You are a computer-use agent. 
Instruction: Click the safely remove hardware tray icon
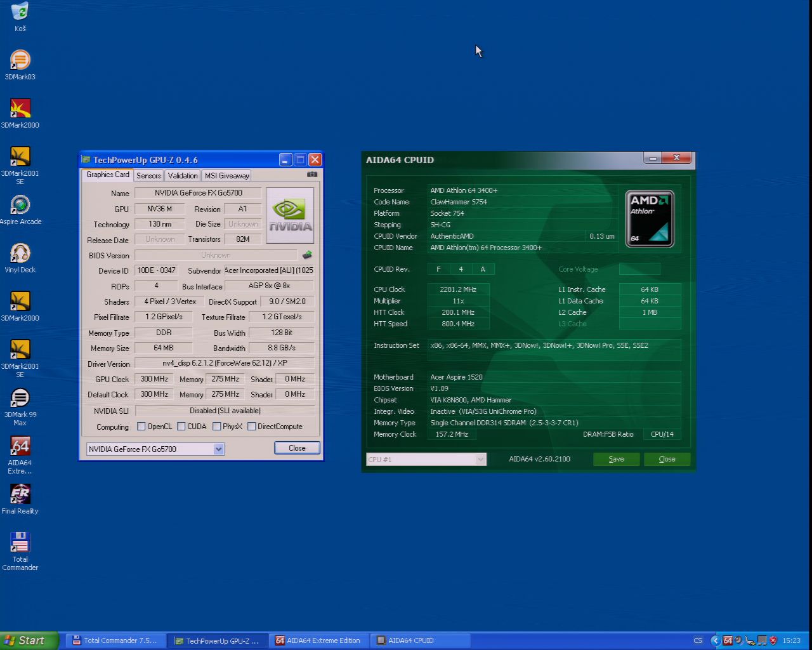click(750, 640)
